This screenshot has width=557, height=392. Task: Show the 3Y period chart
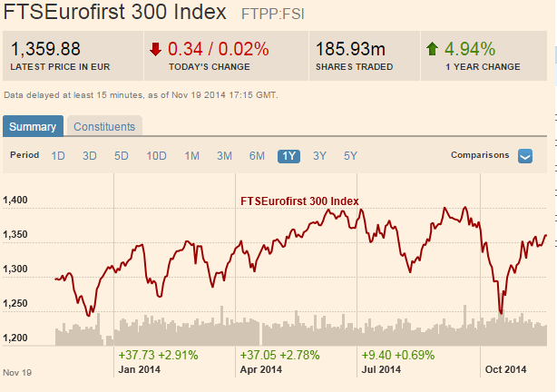click(x=319, y=156)
